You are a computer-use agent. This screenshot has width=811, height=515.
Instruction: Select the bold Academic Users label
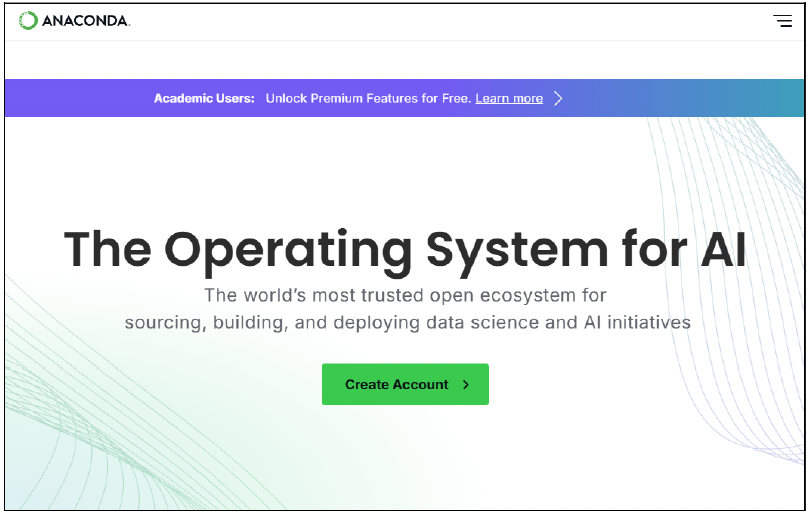204,98
